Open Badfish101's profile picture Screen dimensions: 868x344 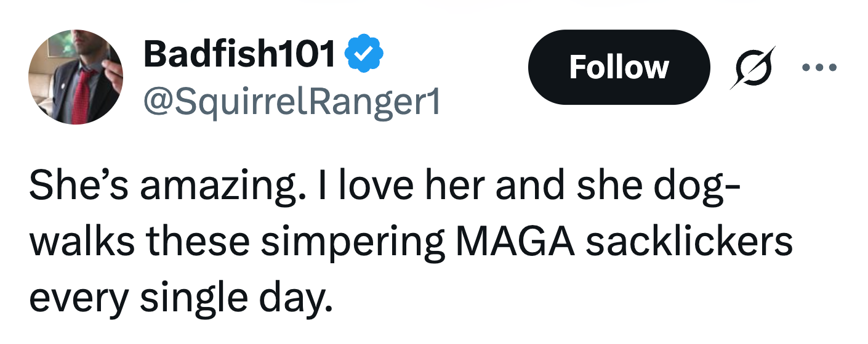pyautogui.click(x=76, y=77)
